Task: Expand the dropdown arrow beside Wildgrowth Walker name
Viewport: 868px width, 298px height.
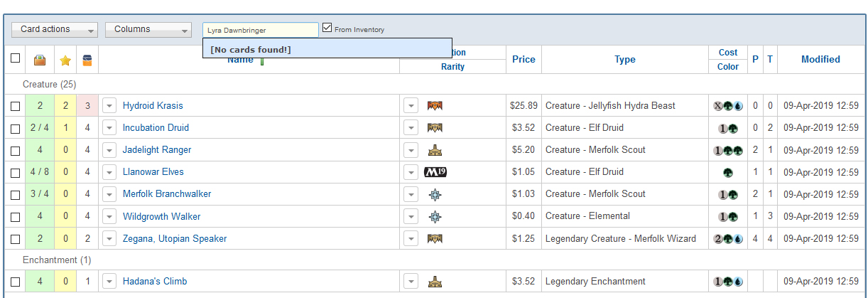Action: [x=109, y=216]
